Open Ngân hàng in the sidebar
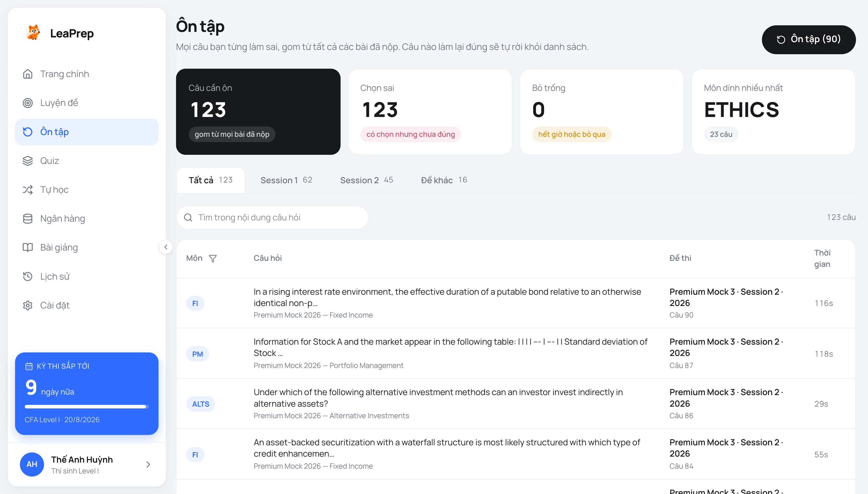Image resolution: width=868 pixels, height=494 pixels. [87, 218]
